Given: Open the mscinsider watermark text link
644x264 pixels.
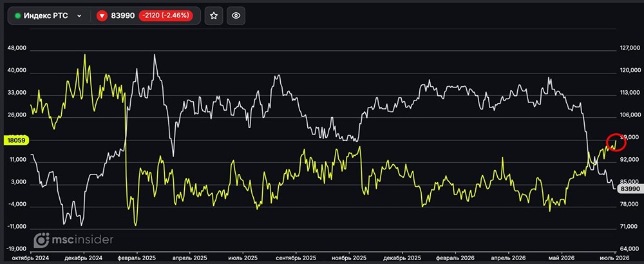Looking at the screenshot, I should tap(82, 240).
